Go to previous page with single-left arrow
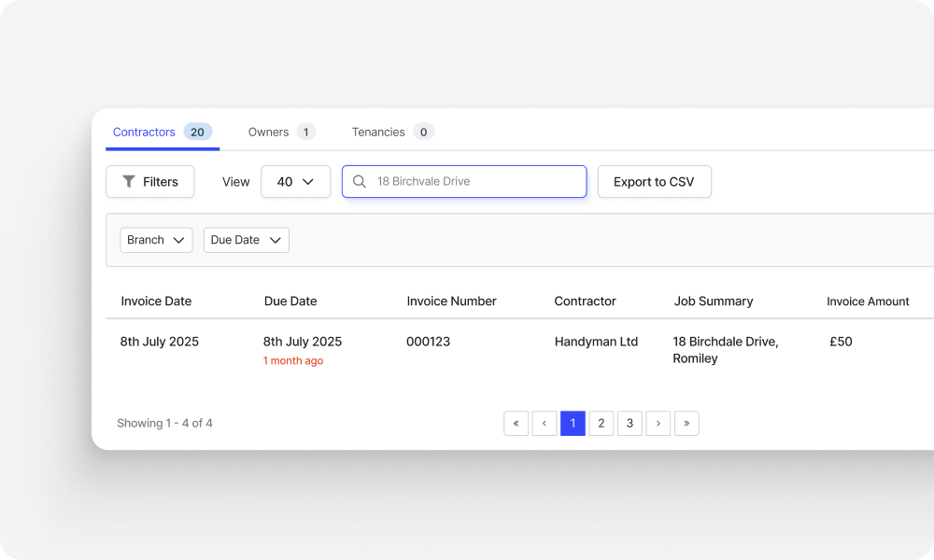The height and width of the screenshot is (560, 934). point(545,423)
